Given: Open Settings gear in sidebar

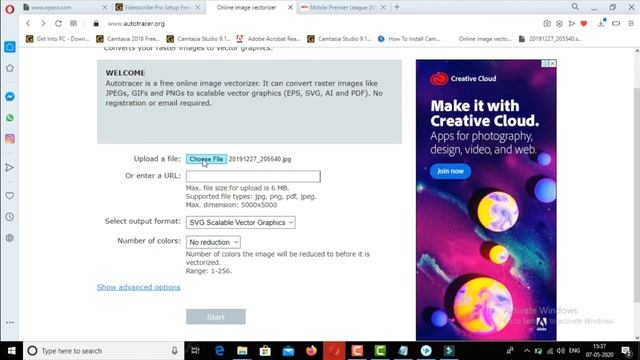Looking at the screenshot, I should [x=10, y=238].
